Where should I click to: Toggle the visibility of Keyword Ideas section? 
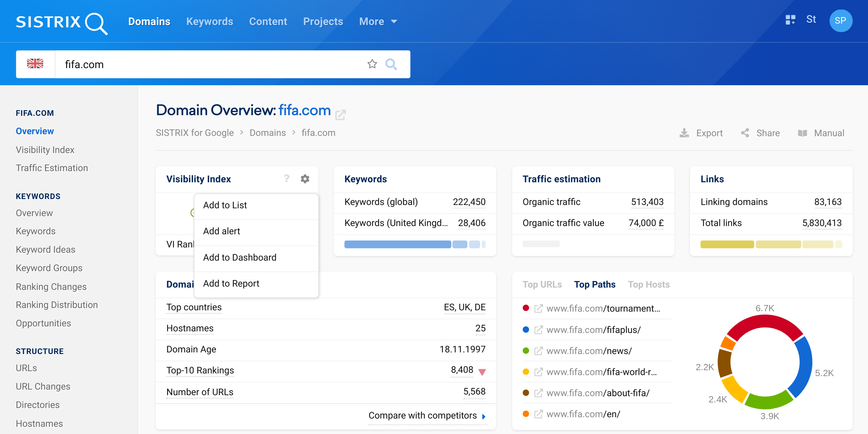pyautogui.click(x=45, y=250)
